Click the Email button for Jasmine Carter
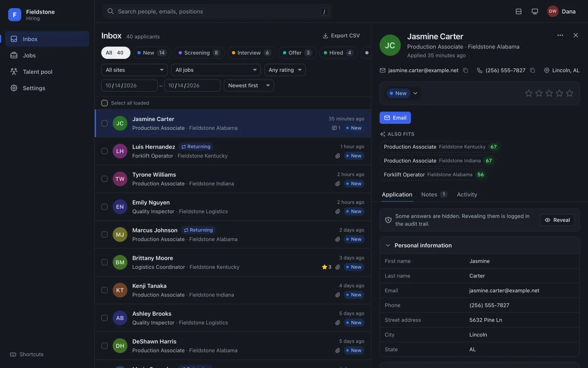 pos(395,118)
